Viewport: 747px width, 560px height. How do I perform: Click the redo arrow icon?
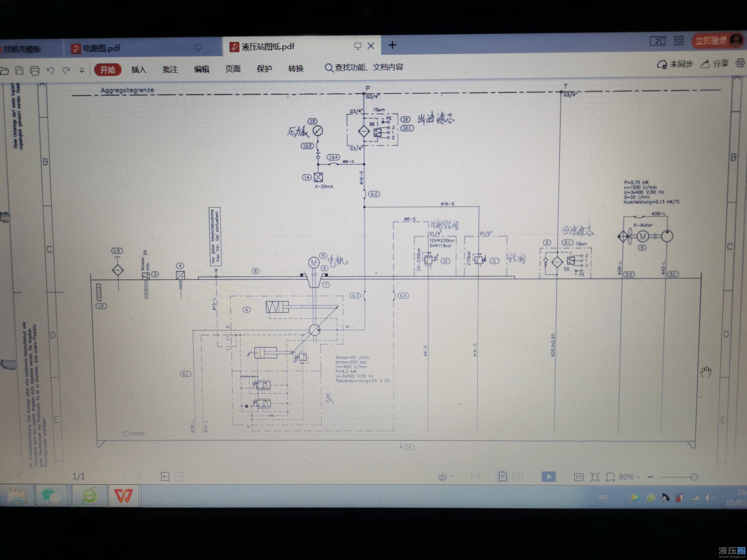pos(67,70)
